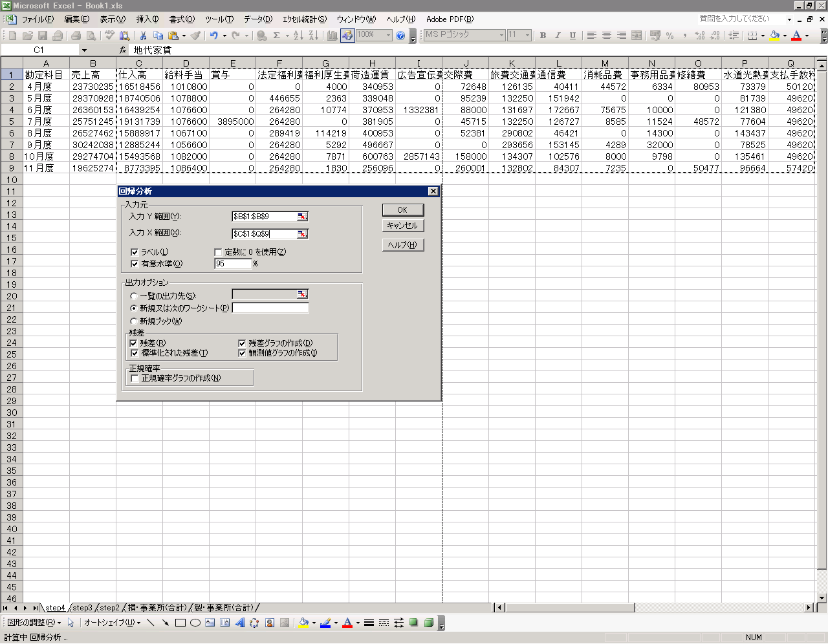828x644 pixels.
Task: Click the Chart Wizard icon
Action: click(x=332, y=36)
